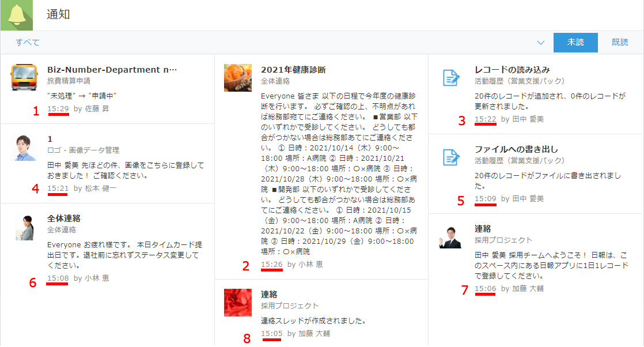The height and width of the screenshot is (347, 644).
Task: Switch to the 既読 tab
Action: coord(619,43)
